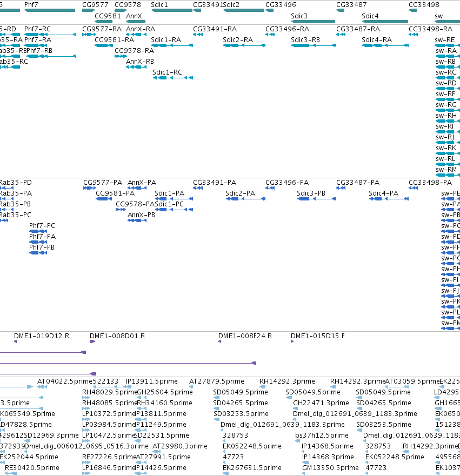Image resolution: width=460 pixels, height=476 pixels.
Task: Select the GM13350.5prime EST label
Action: tap(330, 468)
